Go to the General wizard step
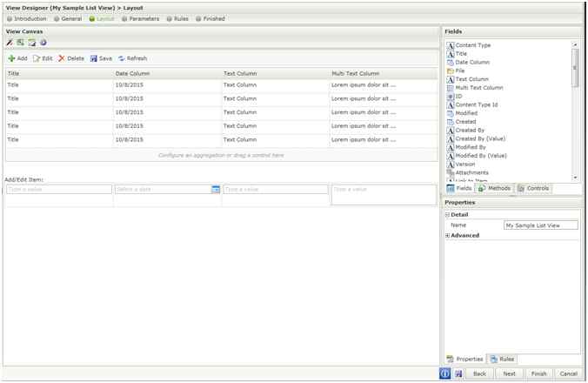Screen dimensions: 588x383 click(x=68, y=19)
